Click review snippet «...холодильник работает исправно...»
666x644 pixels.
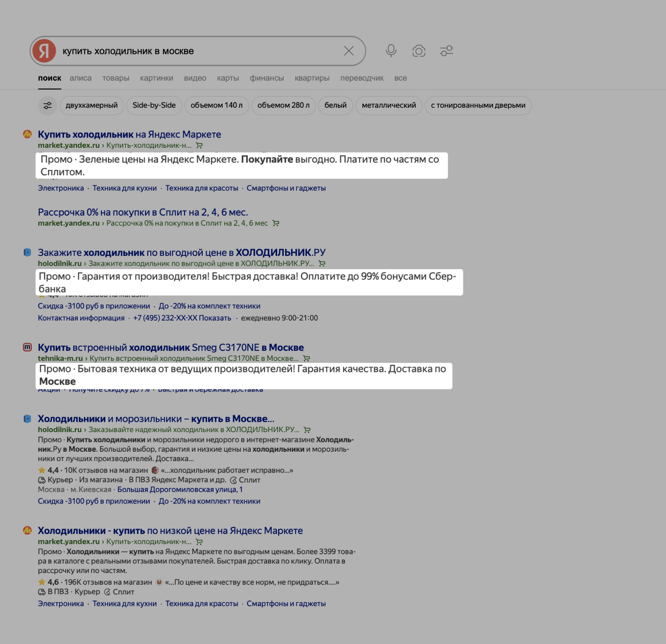(227, 470)
